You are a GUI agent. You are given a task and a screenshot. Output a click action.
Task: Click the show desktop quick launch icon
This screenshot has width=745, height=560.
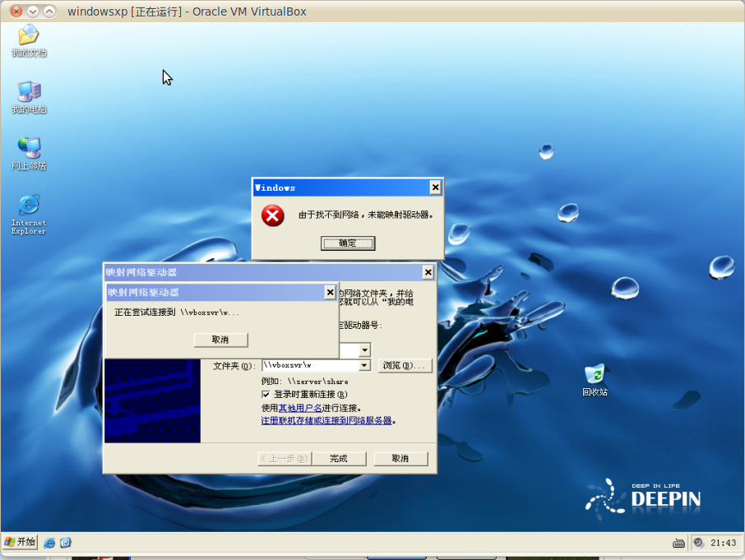pyautogui.click(x=66, y=543)
